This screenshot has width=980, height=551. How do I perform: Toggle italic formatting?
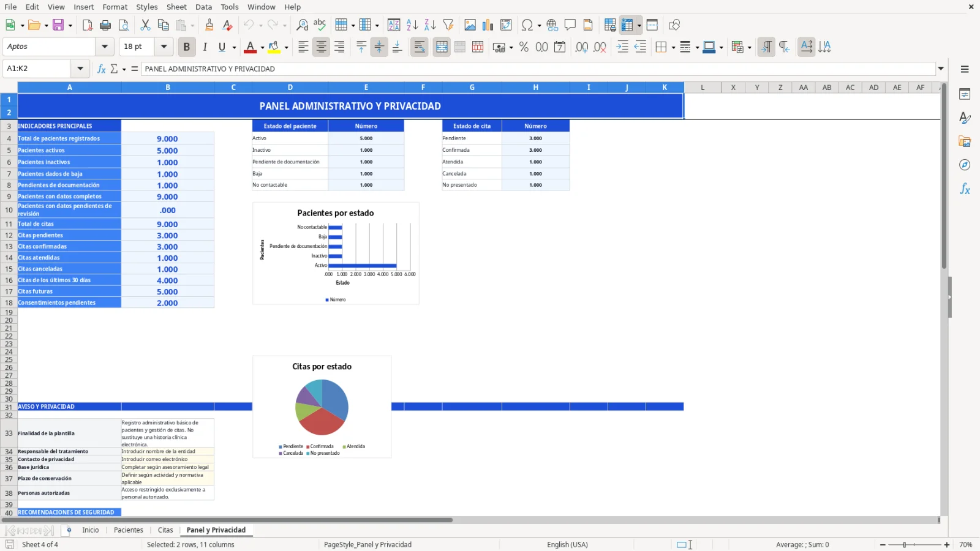[x=205, y=47]
